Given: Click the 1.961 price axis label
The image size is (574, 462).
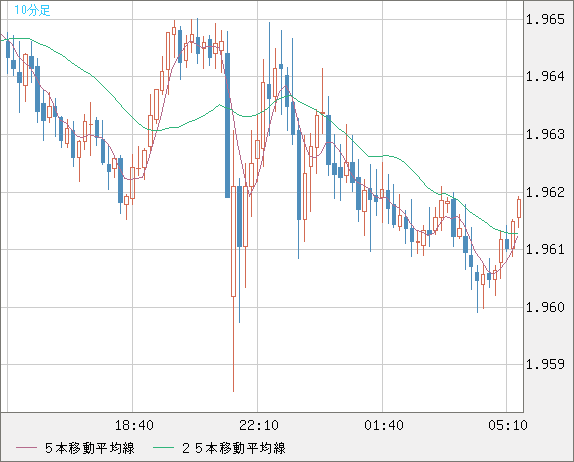Looking at the screenshot, I should 545,249.
